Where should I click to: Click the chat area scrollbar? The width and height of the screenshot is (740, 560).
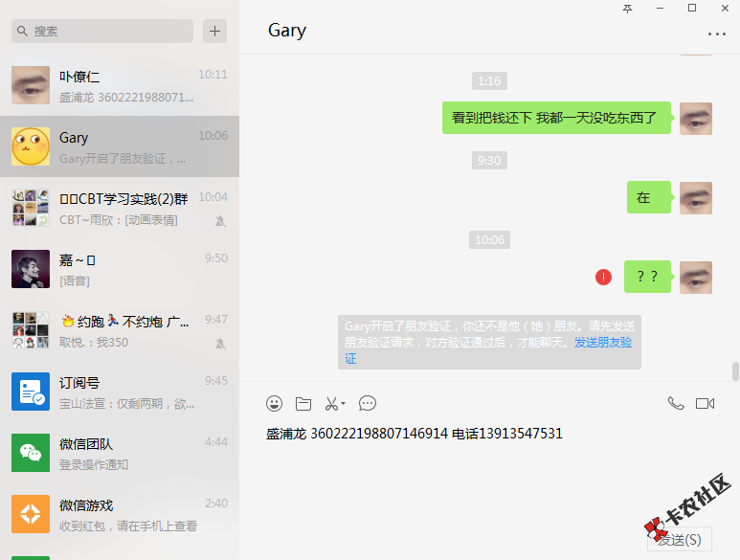tap(735, 371)
